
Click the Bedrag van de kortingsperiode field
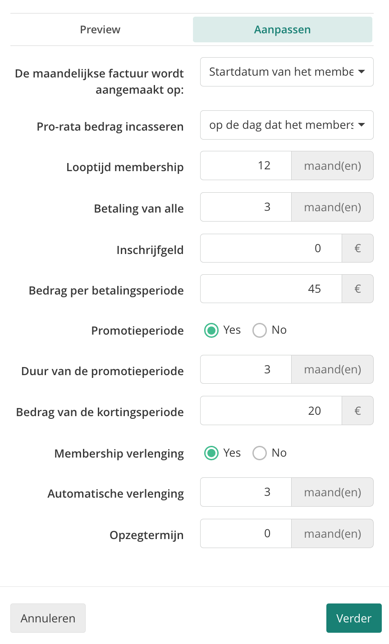point(271,411)
